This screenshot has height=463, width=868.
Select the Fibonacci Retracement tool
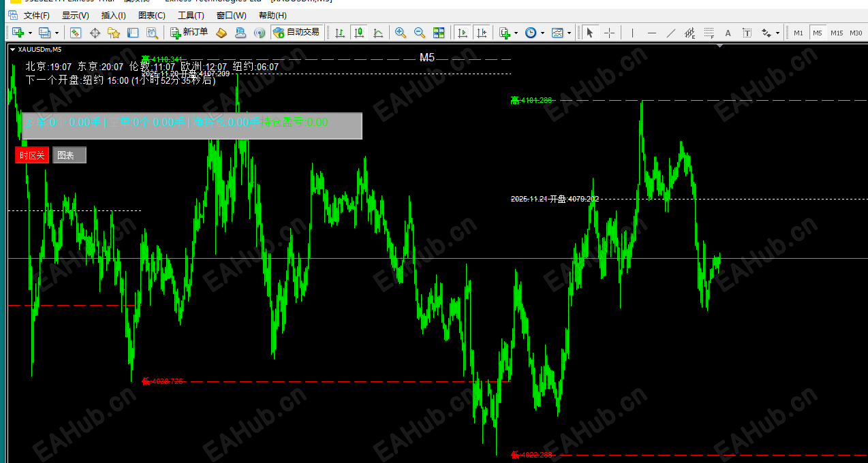click(x=709, y=32)
